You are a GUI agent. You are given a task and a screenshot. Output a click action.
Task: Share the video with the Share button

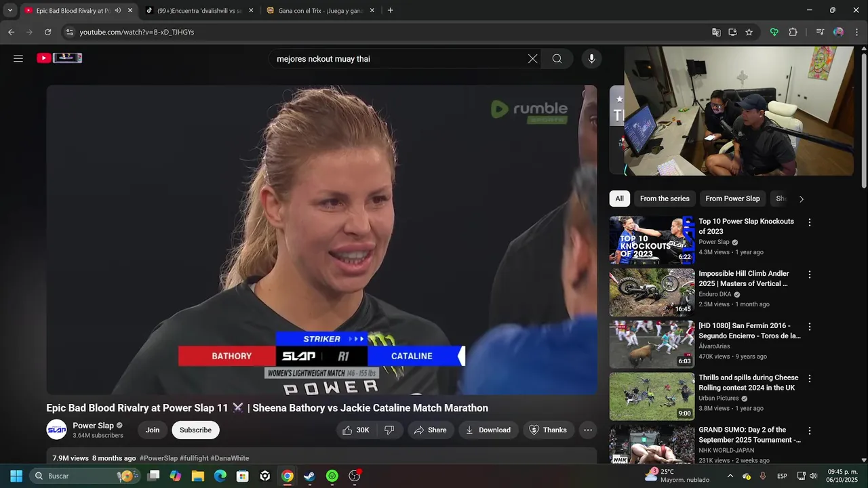(x=431, y=430)
